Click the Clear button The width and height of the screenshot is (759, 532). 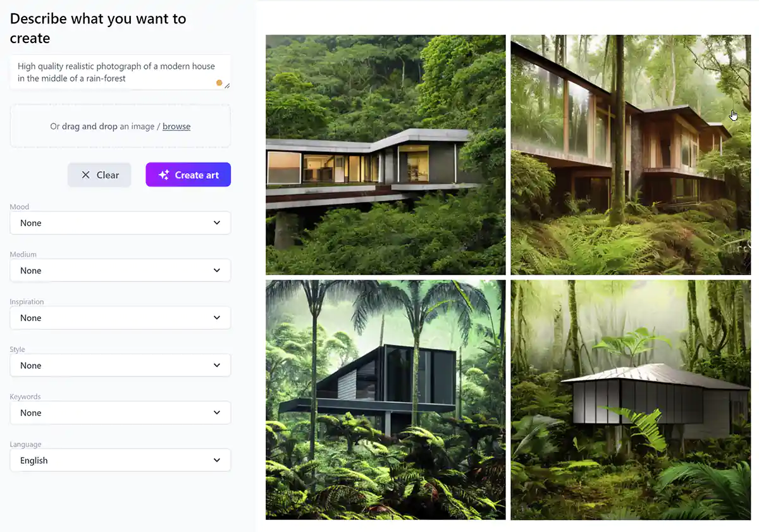pos(99,175)
